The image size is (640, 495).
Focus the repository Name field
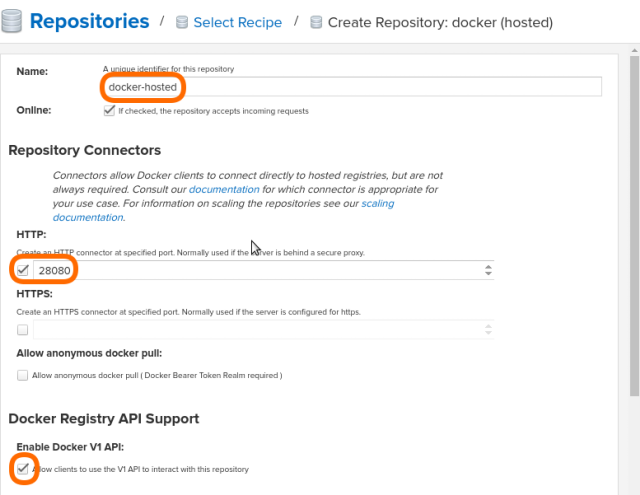tap(352, 87)
